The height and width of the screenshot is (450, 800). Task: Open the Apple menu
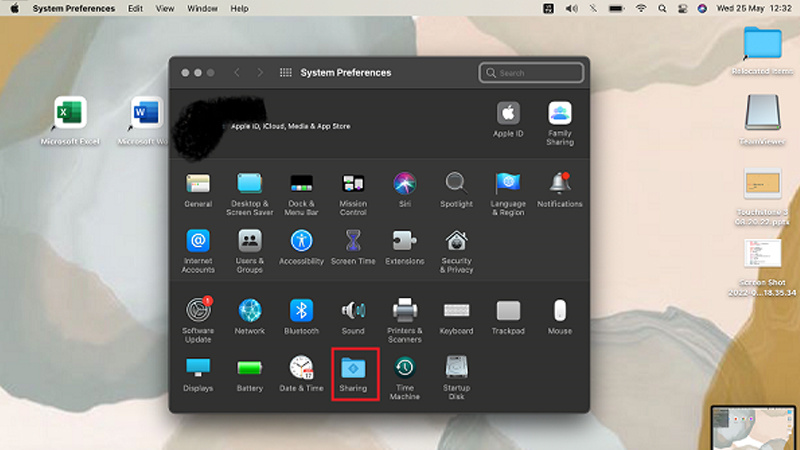point(14,8)
